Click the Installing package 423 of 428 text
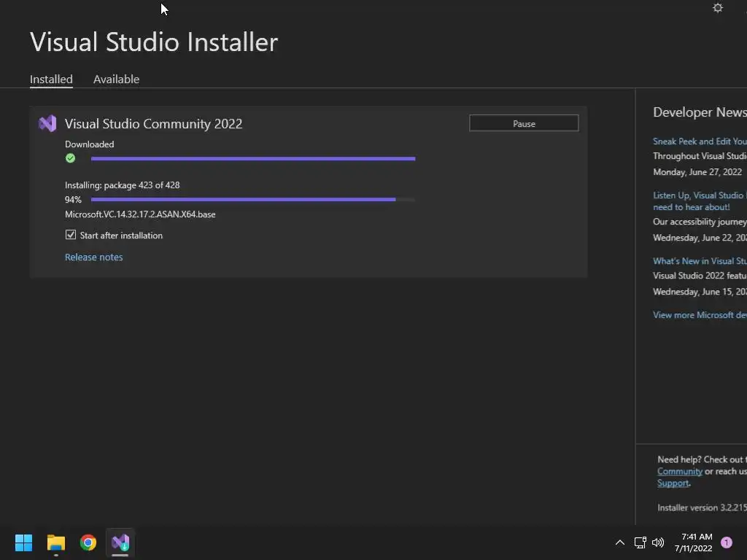 click(x=123, y=184)
